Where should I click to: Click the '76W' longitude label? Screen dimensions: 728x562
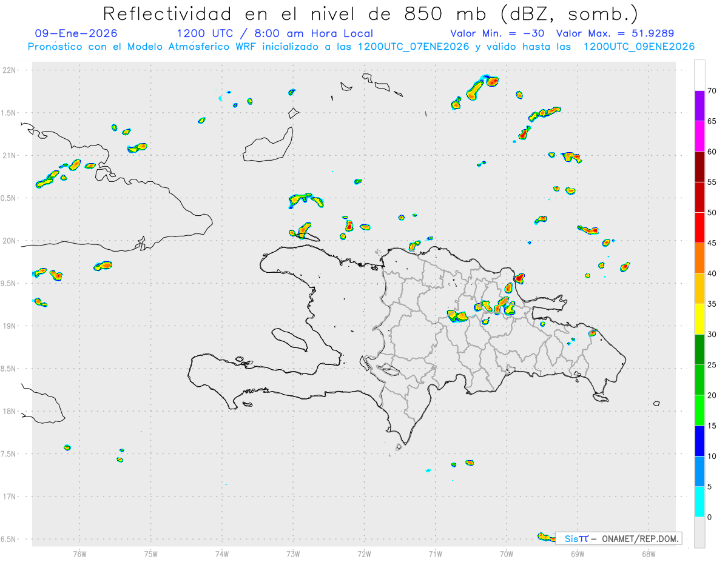(79, 554)
